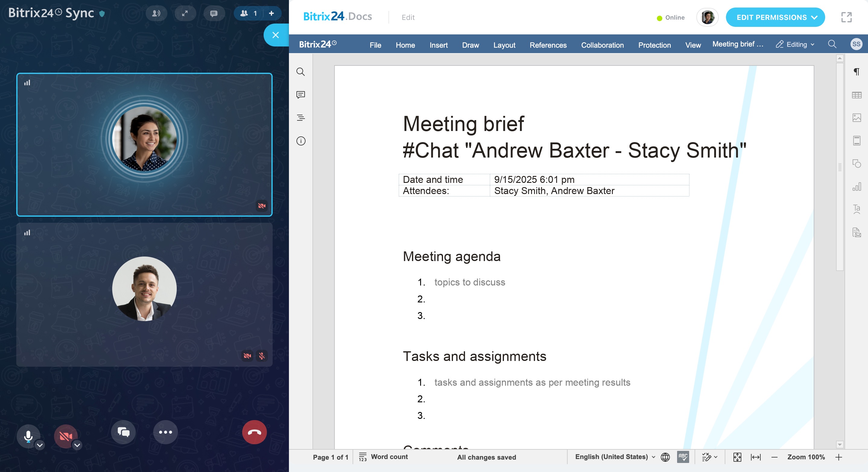Screen dimensions: 868x472
Task: Open track changes dropdown in status bar
Action: [x=710, y=457]
